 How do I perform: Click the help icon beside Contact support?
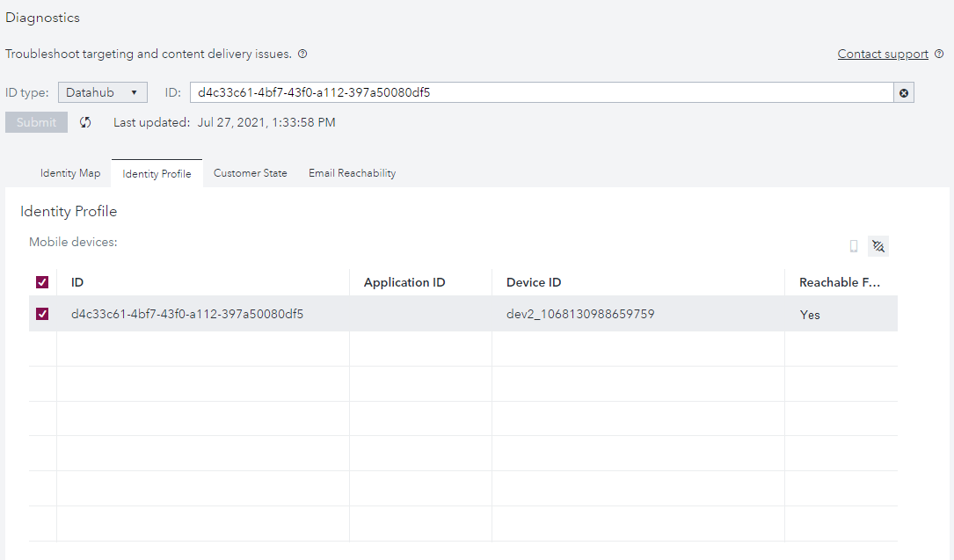[941, 54]
